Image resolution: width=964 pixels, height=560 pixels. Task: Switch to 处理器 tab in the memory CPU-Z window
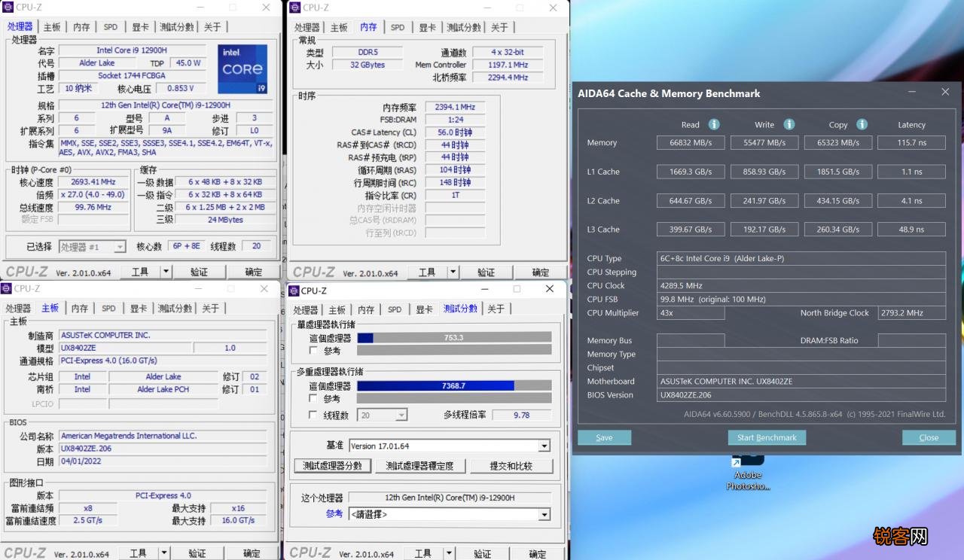(307, 28)
